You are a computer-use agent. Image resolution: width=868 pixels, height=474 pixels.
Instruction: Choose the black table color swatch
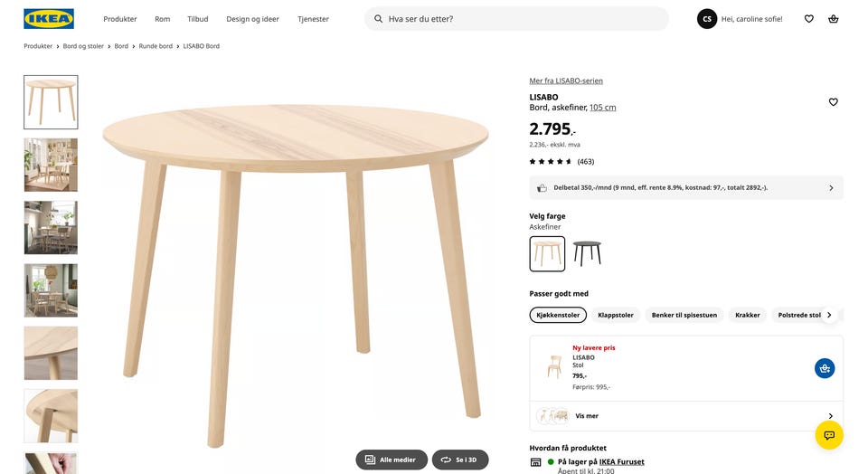point(587,254)
